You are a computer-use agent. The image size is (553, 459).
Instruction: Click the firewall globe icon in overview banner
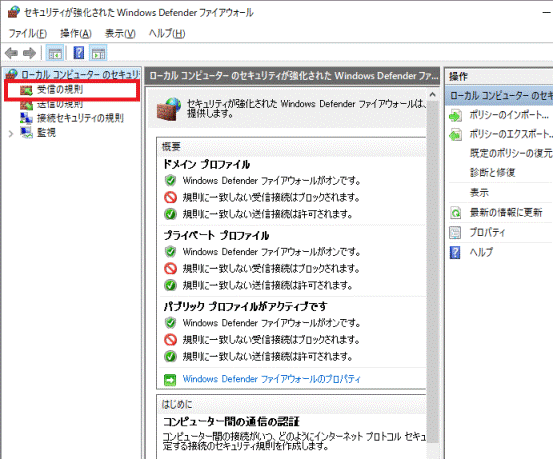click(169, 109)
